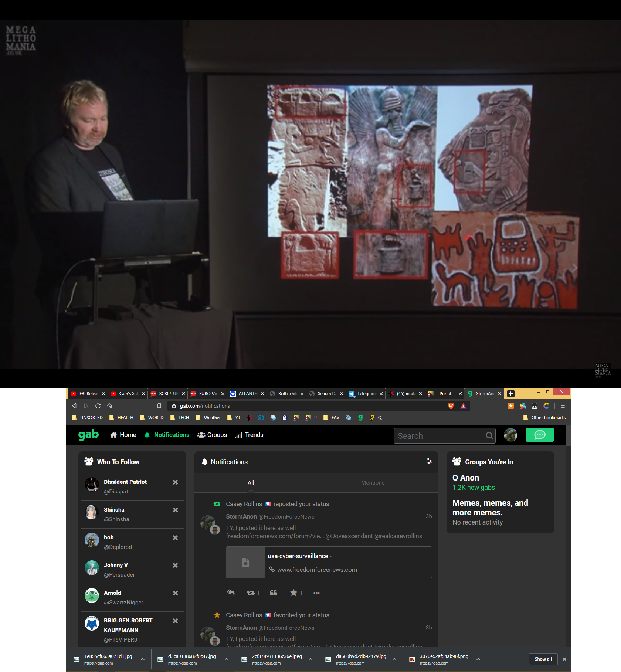Bookmark this page with the bookmark icon
621x672 pixels.
159,406
